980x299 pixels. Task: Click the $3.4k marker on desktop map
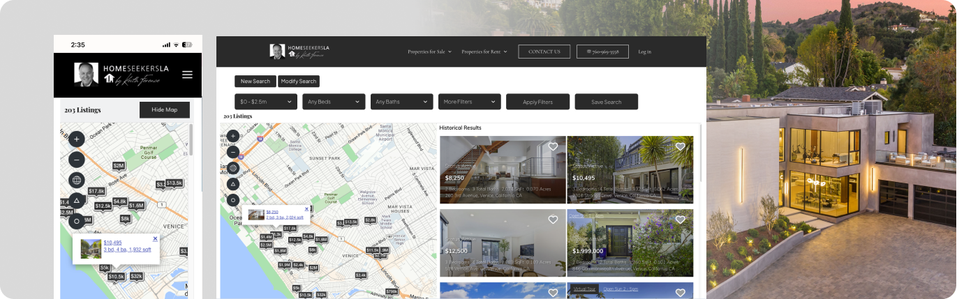(361, 275)
